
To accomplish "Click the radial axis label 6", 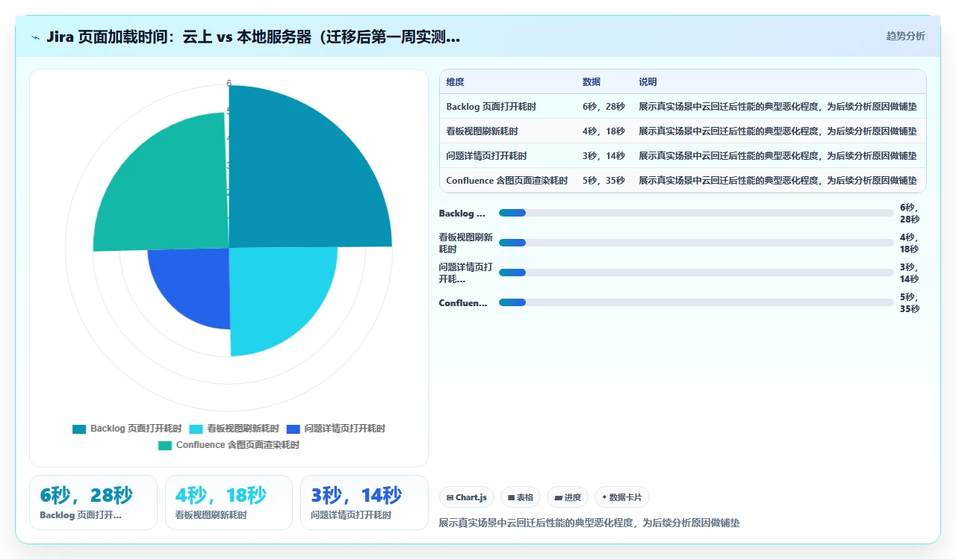I will tap(229, 83).
